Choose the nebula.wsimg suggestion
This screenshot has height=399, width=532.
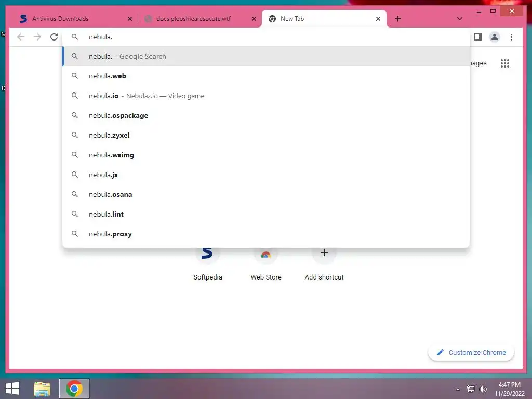(266, 155)
